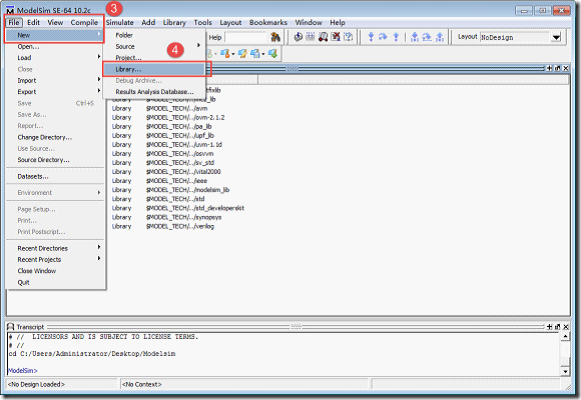Click the toolbar icon with a red X
This screenshot has width=581, height=400.
click(336, 37)
